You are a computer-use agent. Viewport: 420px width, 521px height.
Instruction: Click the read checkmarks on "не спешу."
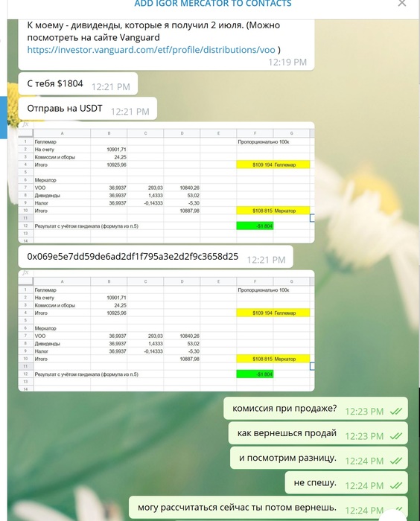click(396, 485)
